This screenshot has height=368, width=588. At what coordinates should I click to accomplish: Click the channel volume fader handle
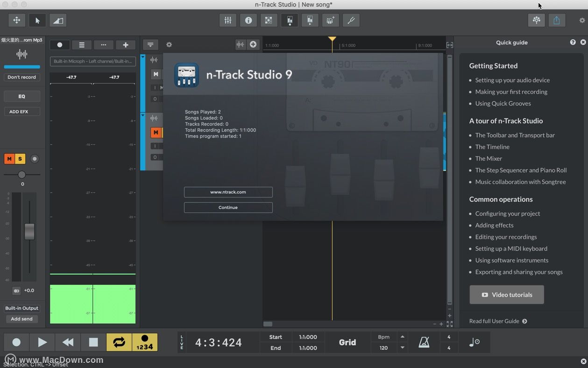coord(29,232)
